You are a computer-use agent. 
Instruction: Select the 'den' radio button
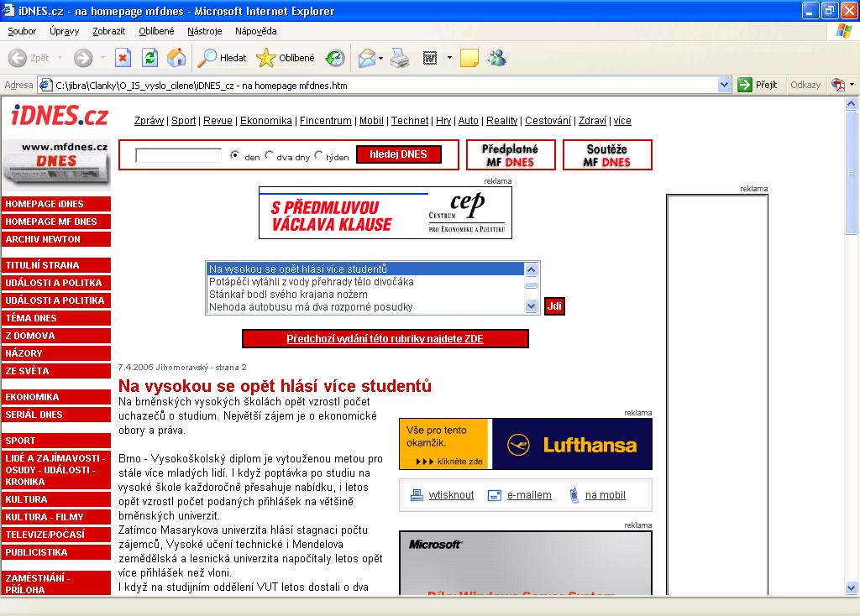(235, 155)
